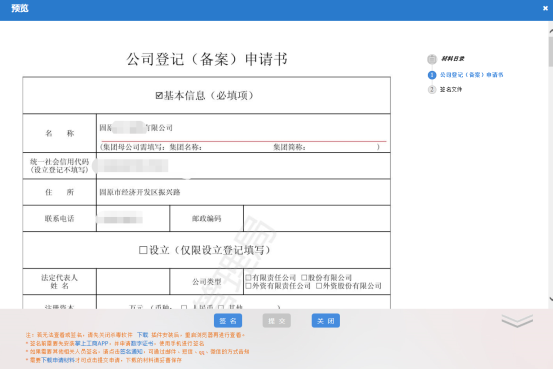Toggle the 基本信息（必填项） checkbox
554x370 pixels.
click(x=159, y=95)
